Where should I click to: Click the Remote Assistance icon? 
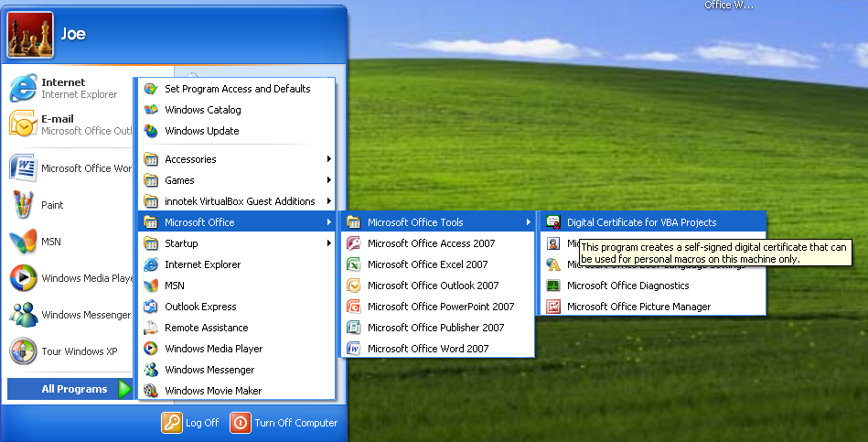click(151, 328)
